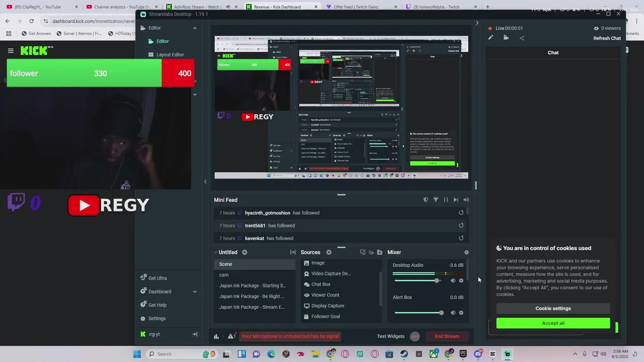Repeat alert for kavenkat
Viewport: 644px width, 362px height.
461,238
